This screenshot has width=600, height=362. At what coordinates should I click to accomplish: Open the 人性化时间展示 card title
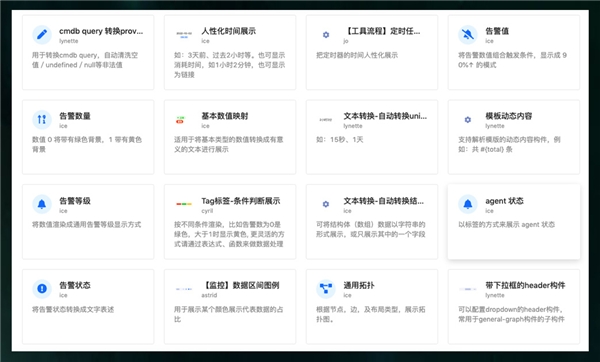click(229, 31)
